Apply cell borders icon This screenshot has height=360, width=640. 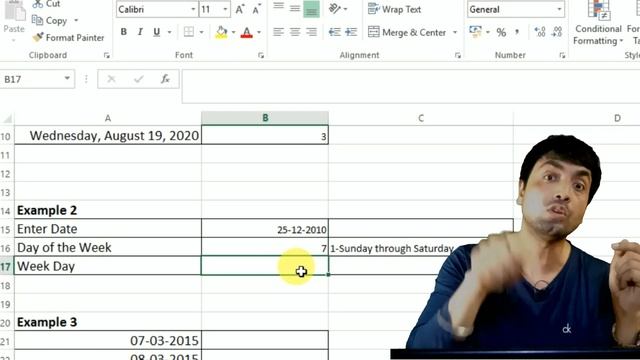189,32
